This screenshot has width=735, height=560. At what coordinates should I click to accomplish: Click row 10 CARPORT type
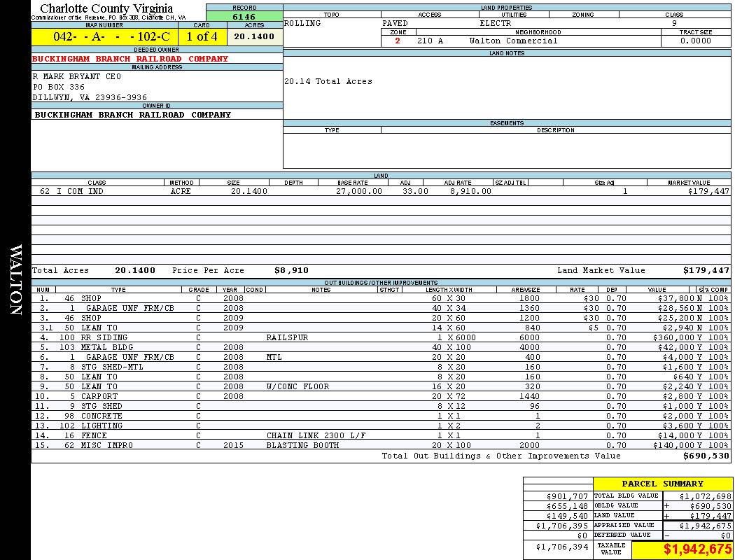click(x=99, y=396)
